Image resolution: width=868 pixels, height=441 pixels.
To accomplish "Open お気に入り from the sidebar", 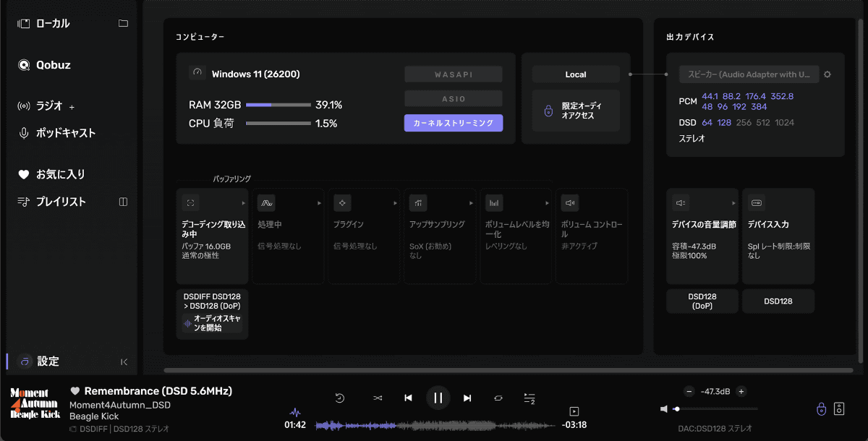I will pos(51,174).
